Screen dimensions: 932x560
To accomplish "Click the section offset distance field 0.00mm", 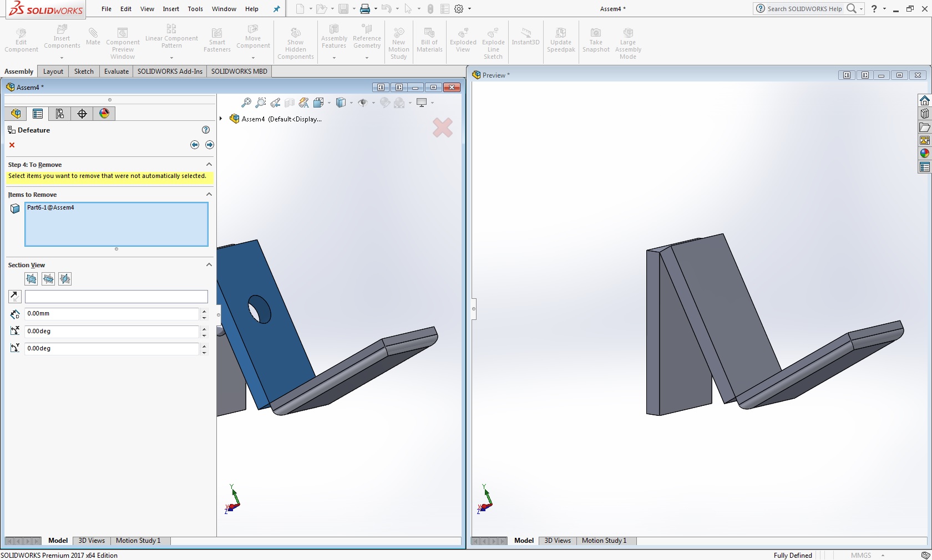I will tap(111, 314).
